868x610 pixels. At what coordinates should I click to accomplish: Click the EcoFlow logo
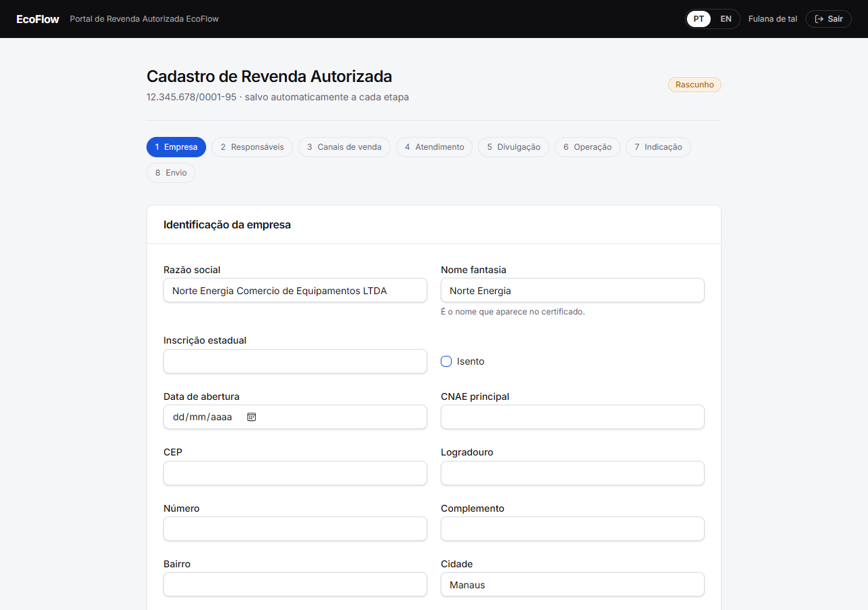coord(38,19)
